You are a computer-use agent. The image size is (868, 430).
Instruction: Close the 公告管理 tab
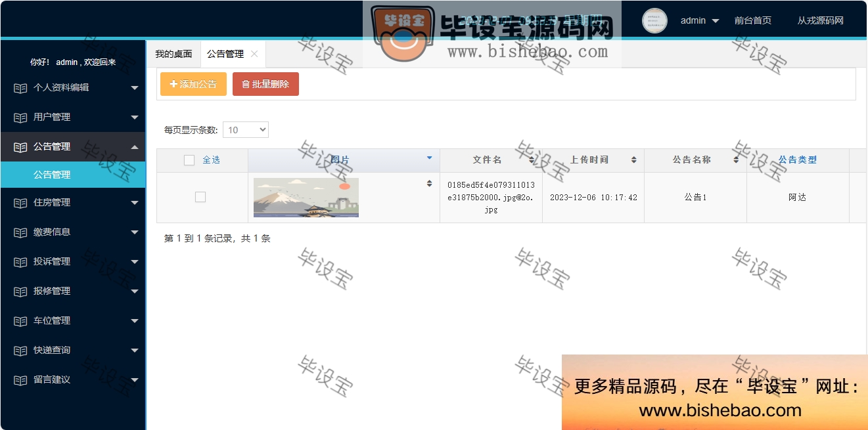pyautogui.click(x=254, y=54)
